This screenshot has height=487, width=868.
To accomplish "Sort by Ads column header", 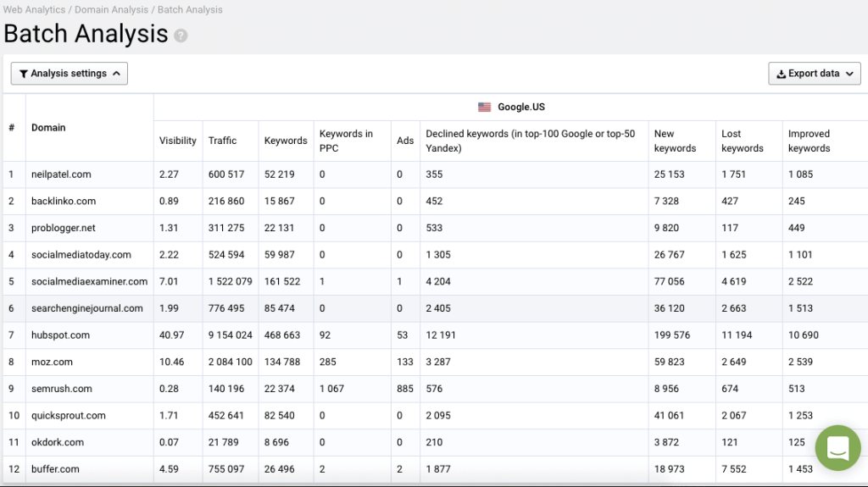I will [x=405, y=141].
